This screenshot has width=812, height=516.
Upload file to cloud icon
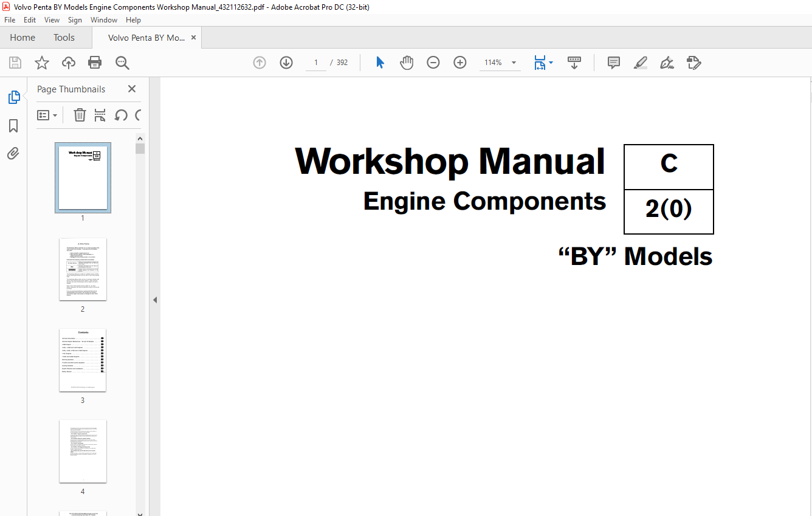(69, 63)
